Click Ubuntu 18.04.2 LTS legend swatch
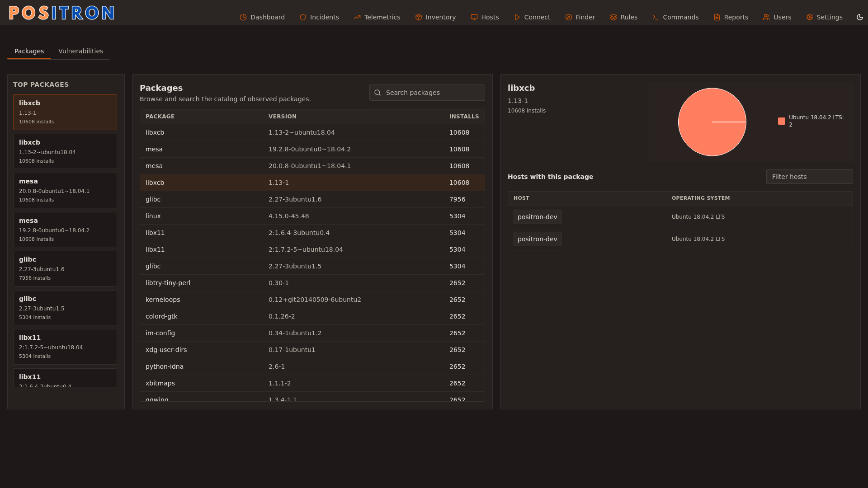This screenshot has width=868, height=488. click(782, 121)
